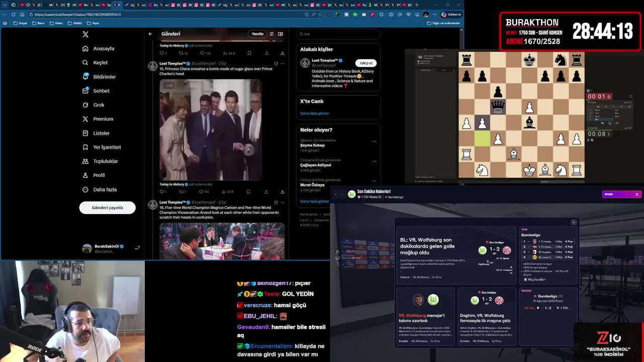Screen dimensions: 644x362
Task: Click Grok icon on Princess Diana post
Action: click(276, 64)
